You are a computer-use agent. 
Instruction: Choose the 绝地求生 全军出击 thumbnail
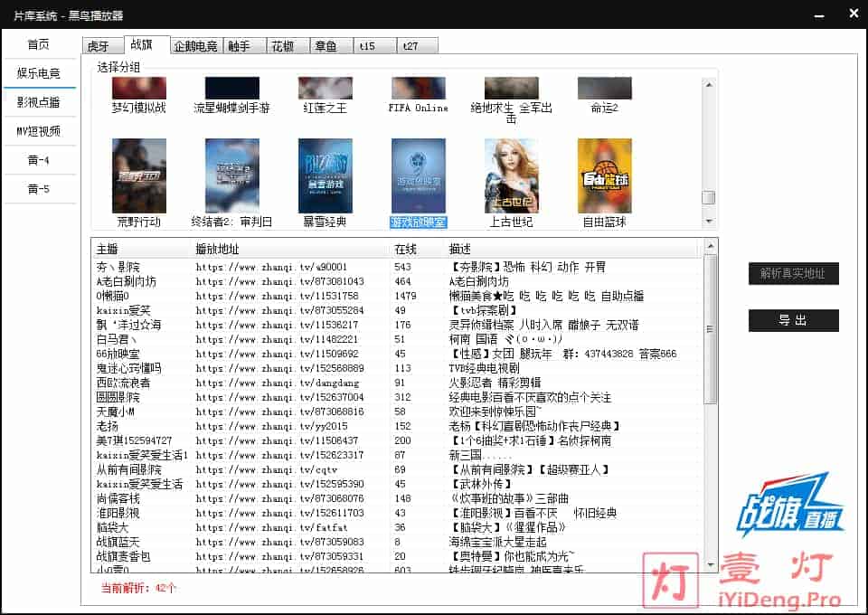coord(512,88)
